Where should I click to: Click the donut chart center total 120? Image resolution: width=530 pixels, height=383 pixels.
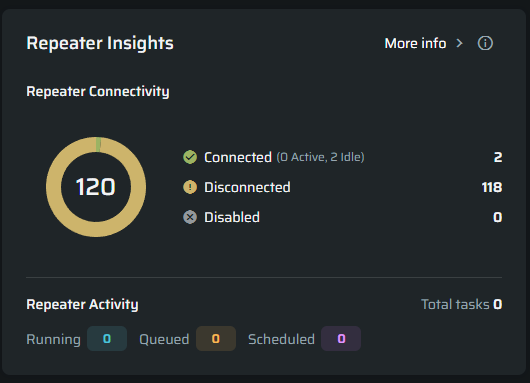point(96,187)
